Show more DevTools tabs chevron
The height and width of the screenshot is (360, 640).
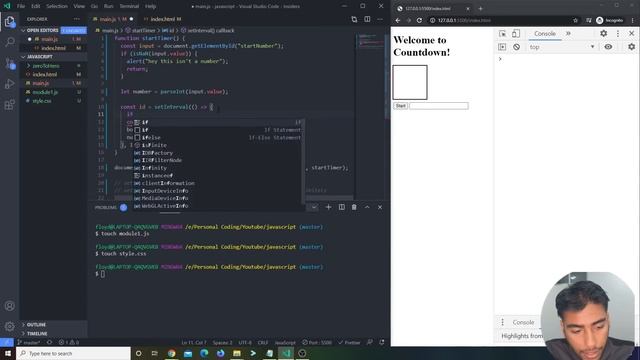pyautogui.click(x=568, y=33)
